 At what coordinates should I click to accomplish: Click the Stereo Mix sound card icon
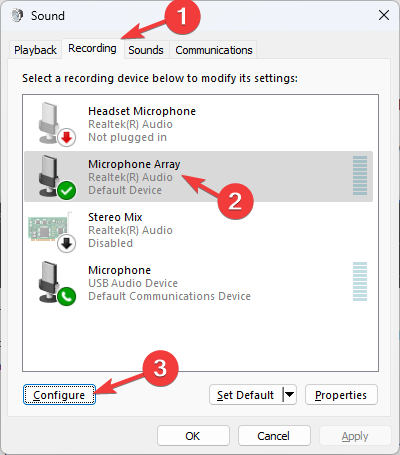(x=50, y=228)
